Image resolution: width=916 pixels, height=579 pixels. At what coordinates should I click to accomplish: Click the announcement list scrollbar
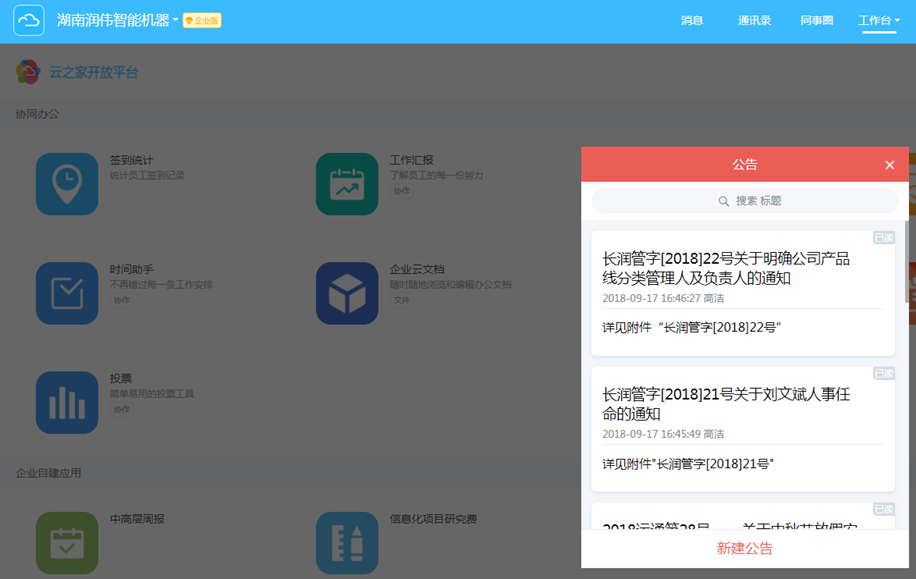click(906, 260)
